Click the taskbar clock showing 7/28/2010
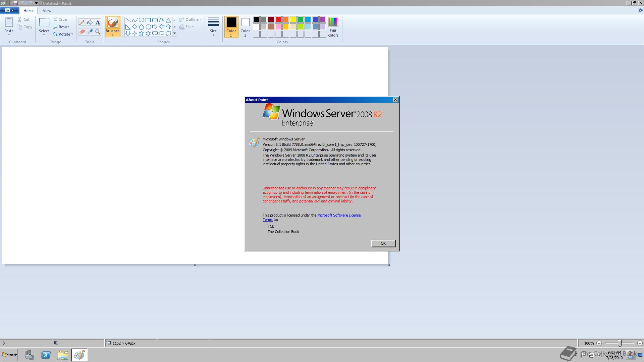 pyautogui.click(x=614, y=355)
